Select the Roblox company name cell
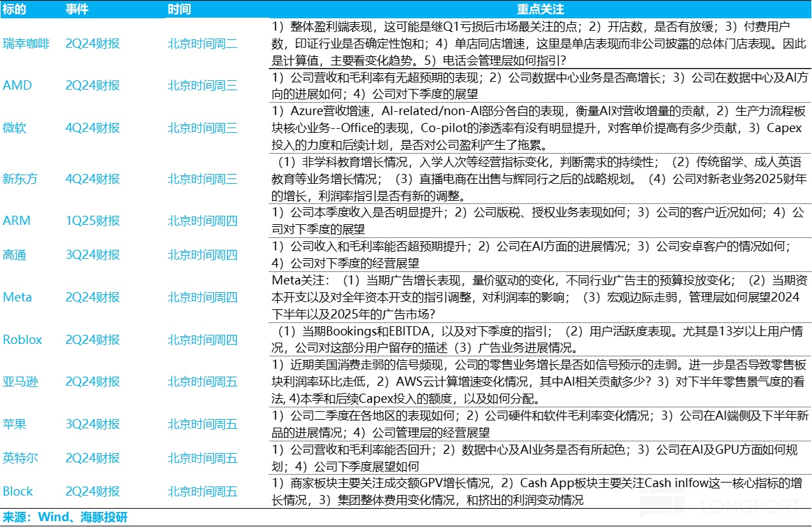Image resolution: width=812 pixels, height=527 pixels. (22, 339)
